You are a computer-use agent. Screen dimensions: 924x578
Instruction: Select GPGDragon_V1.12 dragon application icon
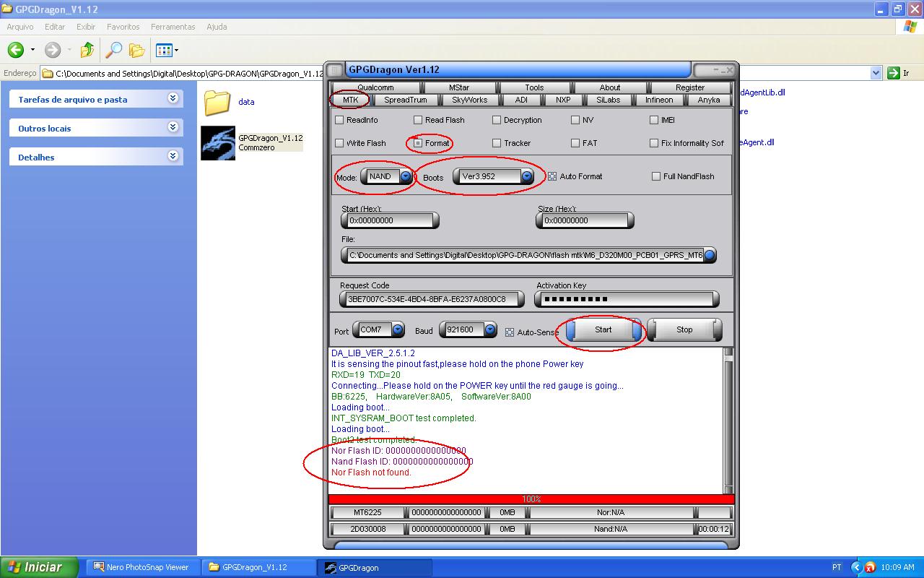tap(217, 143)
